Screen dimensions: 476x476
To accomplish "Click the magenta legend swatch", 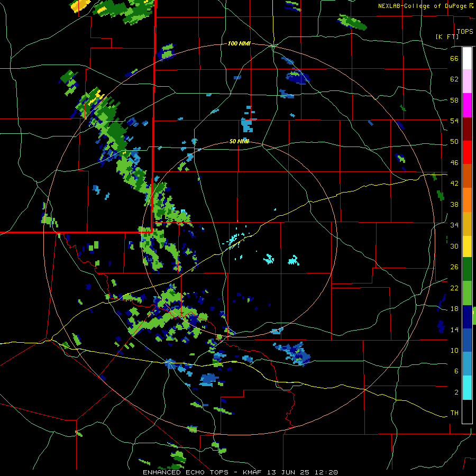I will click(467, 105).
